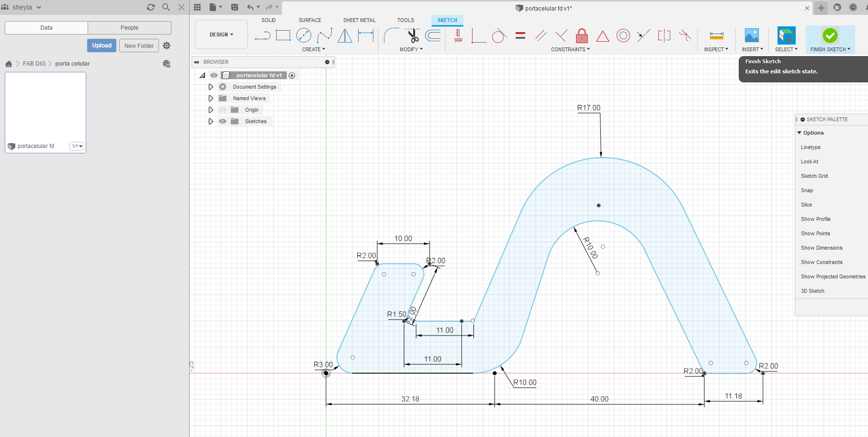Image resolution: width=868 pixels, height=437 pixels.
Task: Open a new design tab with plus
Action: click(x=821, y=8)
